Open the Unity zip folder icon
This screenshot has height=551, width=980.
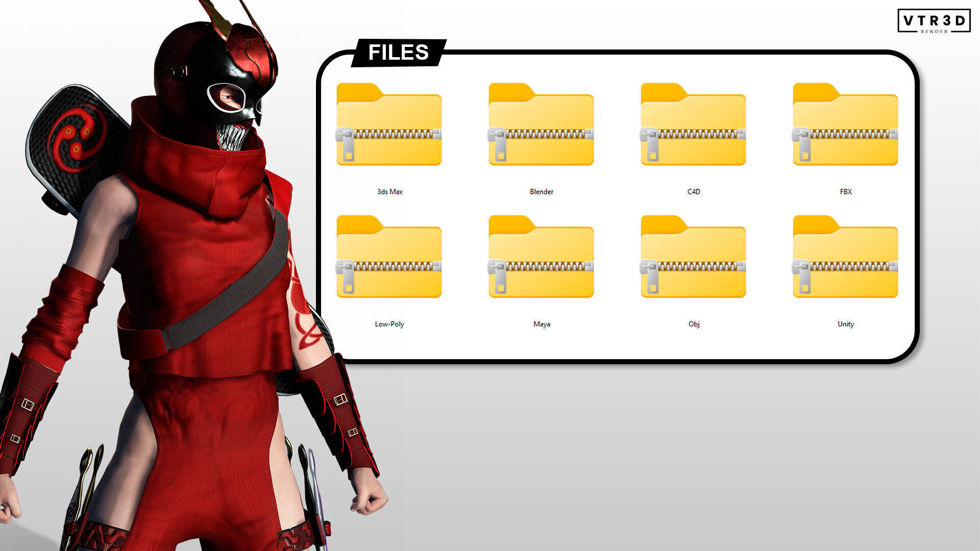click(x=845, y=257)
